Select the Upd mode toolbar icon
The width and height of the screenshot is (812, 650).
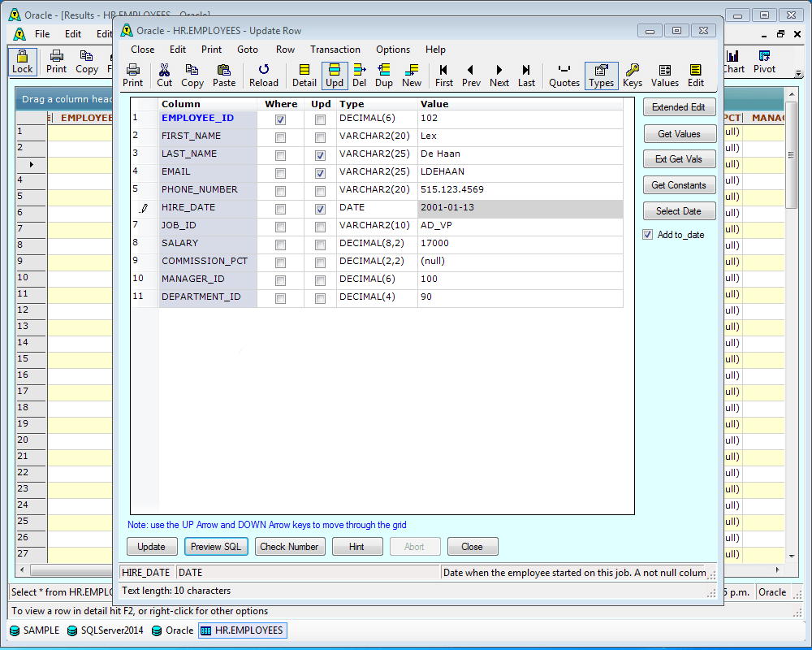click(335, 76)
